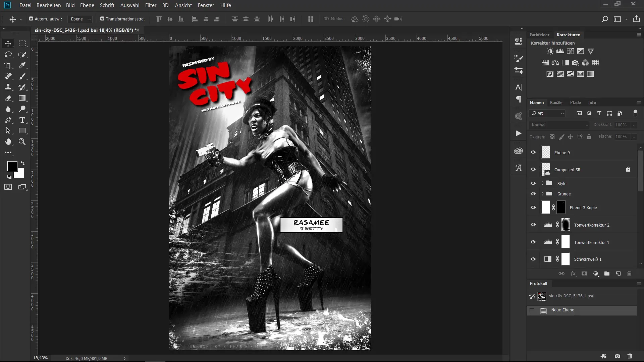Select the Rectangular Marquee tool
The image size is (644, 362).
point(22,44)
